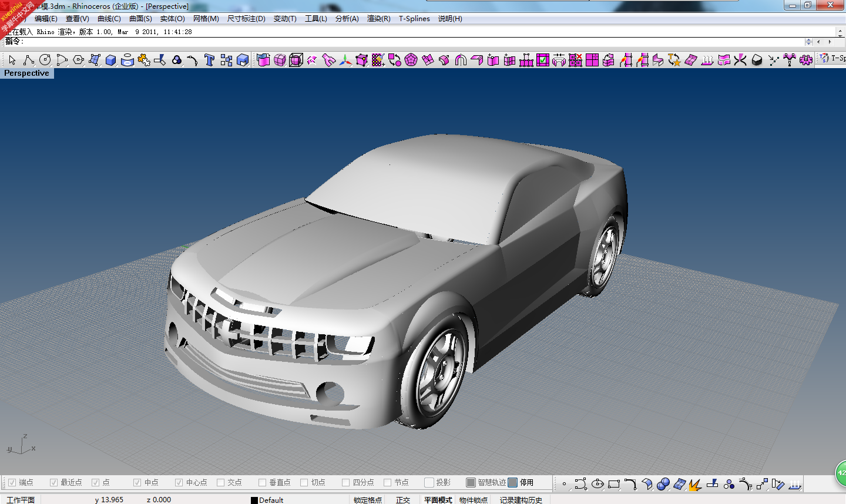This screenshot has width=846, height=504.
Task: Enable the 垂直点 (Perpendicular) osnap checkbox
Action: click(262, 482)
